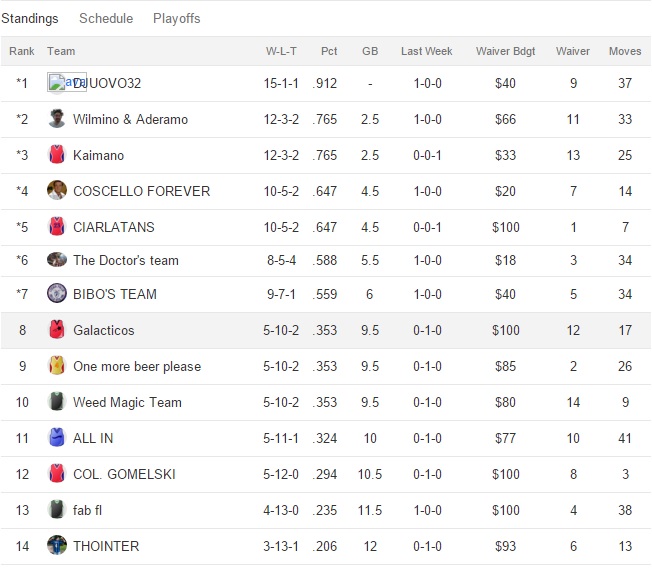Click COSCELLO FOREVER's profile photo icon
Image resolution: width=652 pixels, height=571 pixels.
(56, 191)
